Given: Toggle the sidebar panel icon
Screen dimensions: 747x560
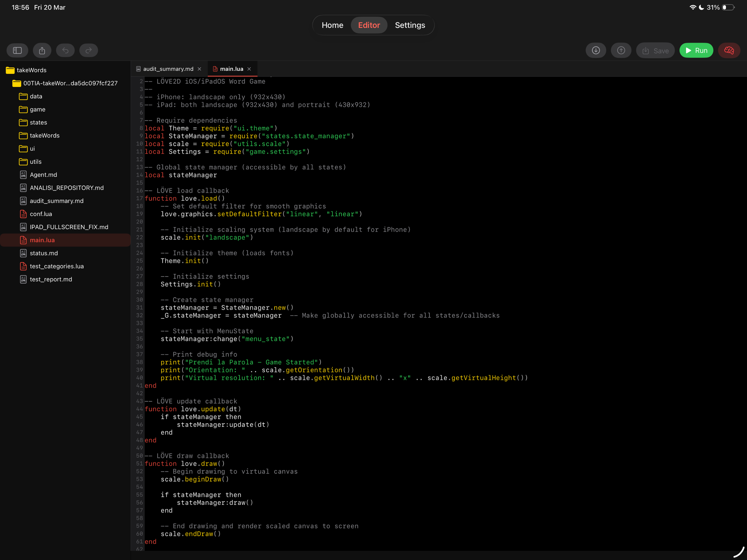Looking at the screenshot, I should pos(17,51).
